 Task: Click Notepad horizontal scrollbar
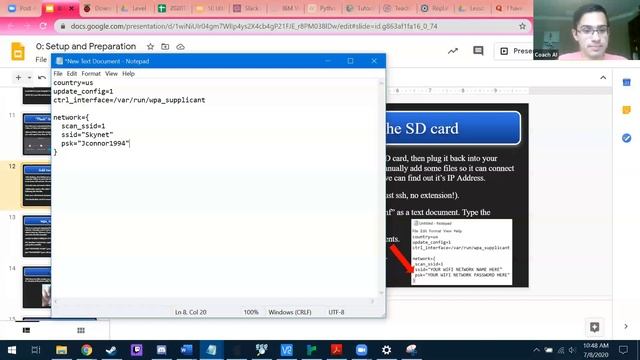point(215,301)
